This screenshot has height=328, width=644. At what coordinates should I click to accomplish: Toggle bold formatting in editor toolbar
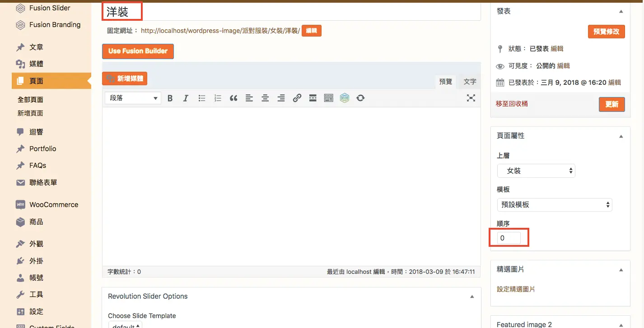point(170,98)
